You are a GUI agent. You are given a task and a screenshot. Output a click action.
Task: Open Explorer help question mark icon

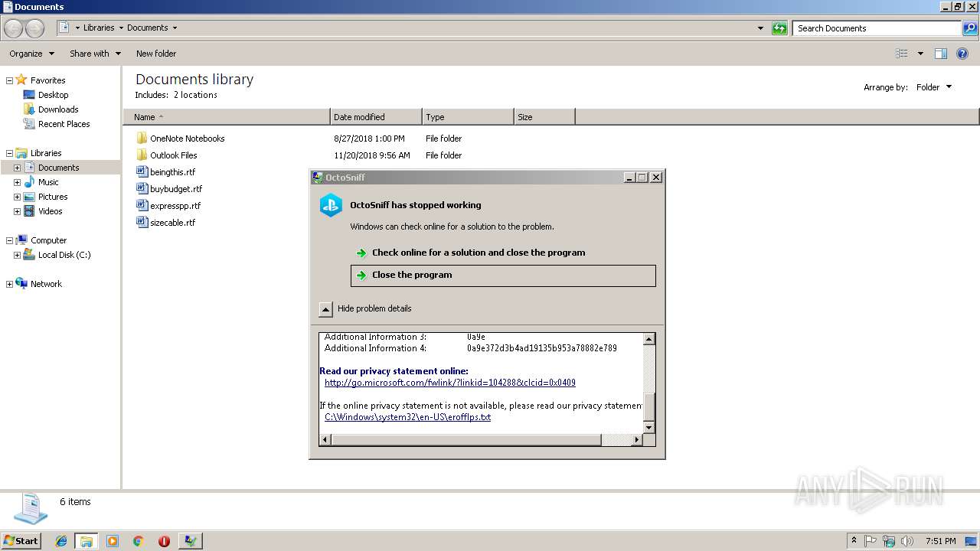[963, 54]
